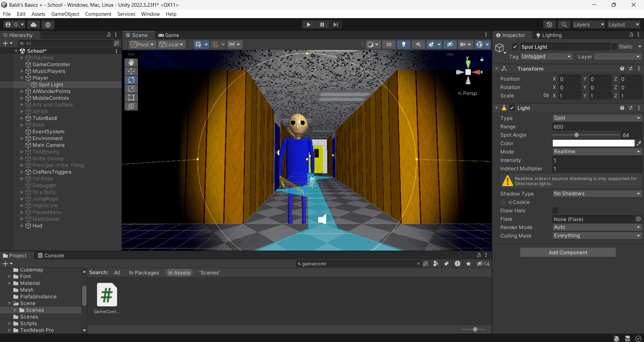This screenshot has width=644, height=342.
Task: Open the light Type dropdown
Action: [597, 118]
